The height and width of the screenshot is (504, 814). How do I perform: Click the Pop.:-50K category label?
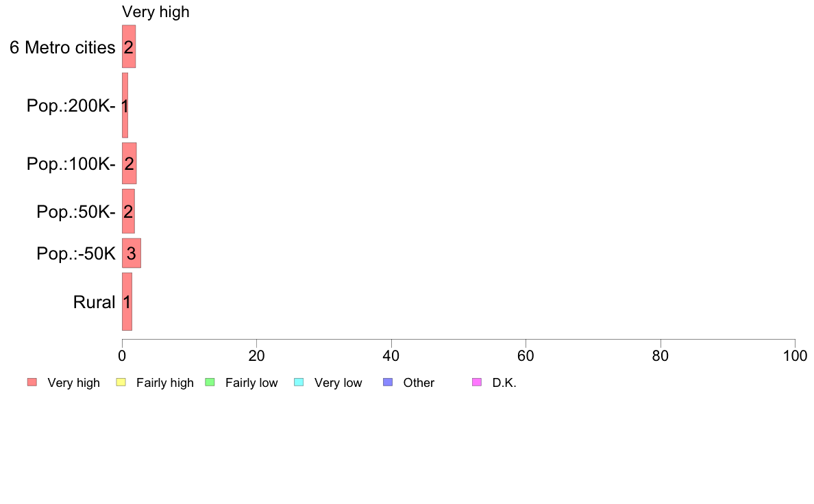pos(76,253)
